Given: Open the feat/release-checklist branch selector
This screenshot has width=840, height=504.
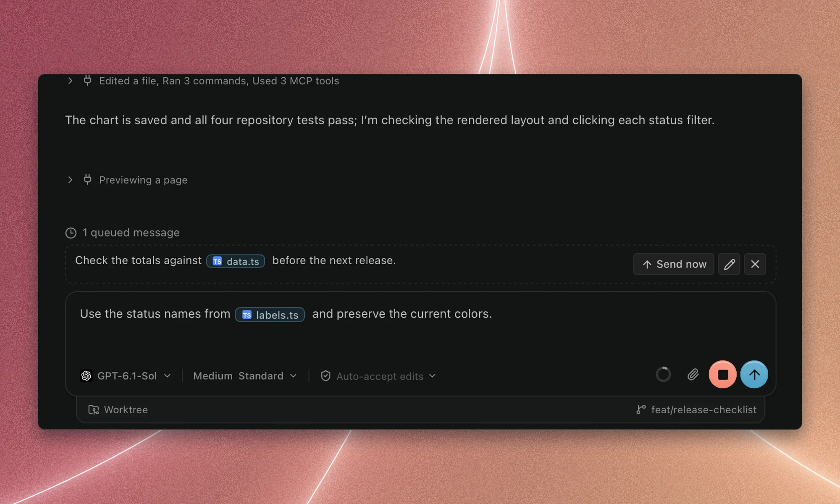Looking at the screenshot, I should [x=696, y=409].
